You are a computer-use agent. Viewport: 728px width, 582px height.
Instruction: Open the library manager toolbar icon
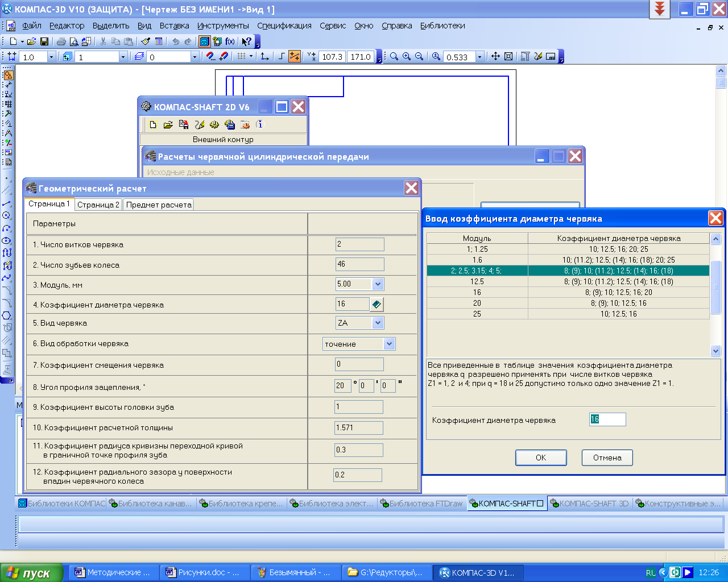(204, 41)
